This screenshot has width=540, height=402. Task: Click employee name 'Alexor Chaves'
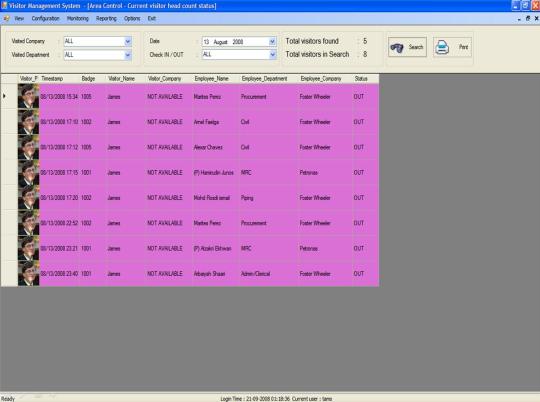pyautogui.click(x=208, y=147)
